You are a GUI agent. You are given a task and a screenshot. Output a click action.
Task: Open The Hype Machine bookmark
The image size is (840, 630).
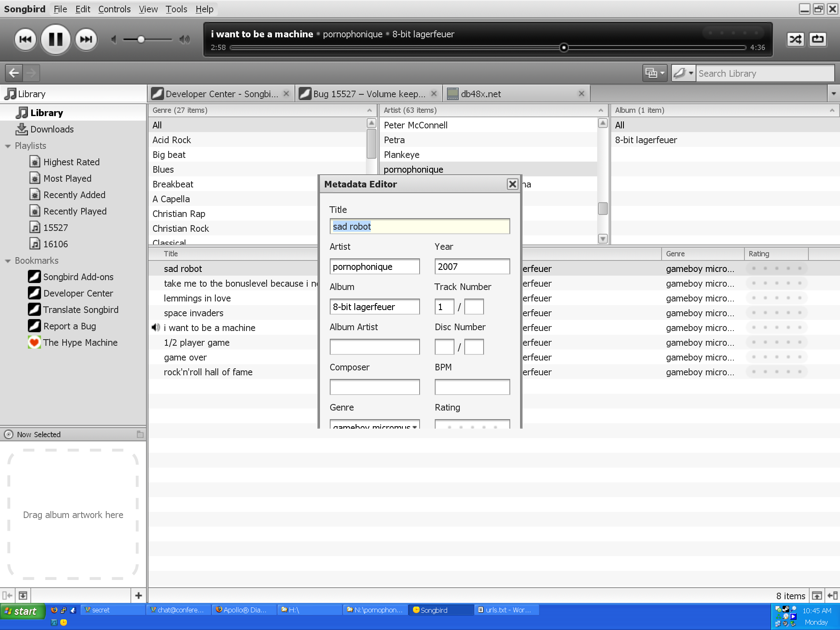[73, 342]
